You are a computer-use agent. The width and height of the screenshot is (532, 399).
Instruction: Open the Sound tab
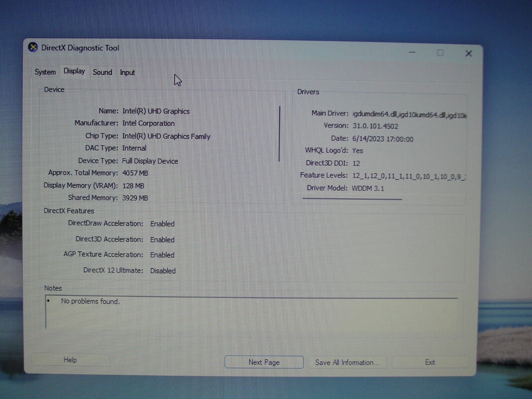point(102,72)
